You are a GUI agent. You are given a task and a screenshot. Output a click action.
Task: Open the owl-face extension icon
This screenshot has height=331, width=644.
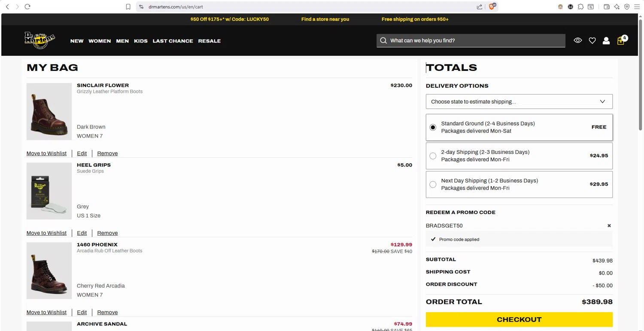(560, 7)
